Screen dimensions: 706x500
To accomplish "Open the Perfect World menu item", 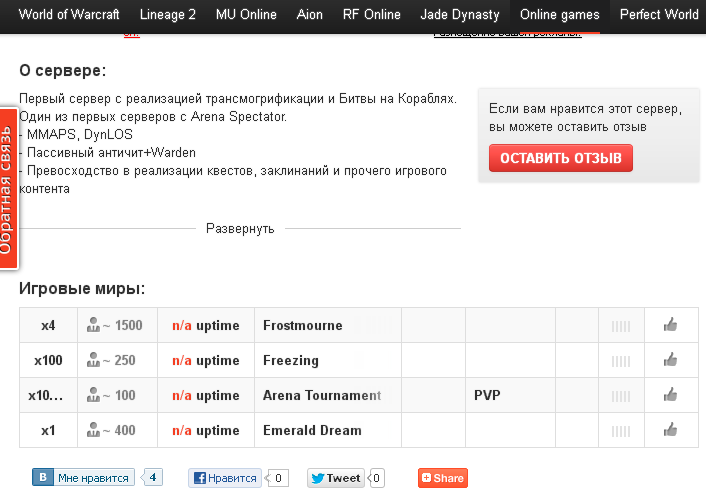I will pyautogui.click(x=659, y=14).
